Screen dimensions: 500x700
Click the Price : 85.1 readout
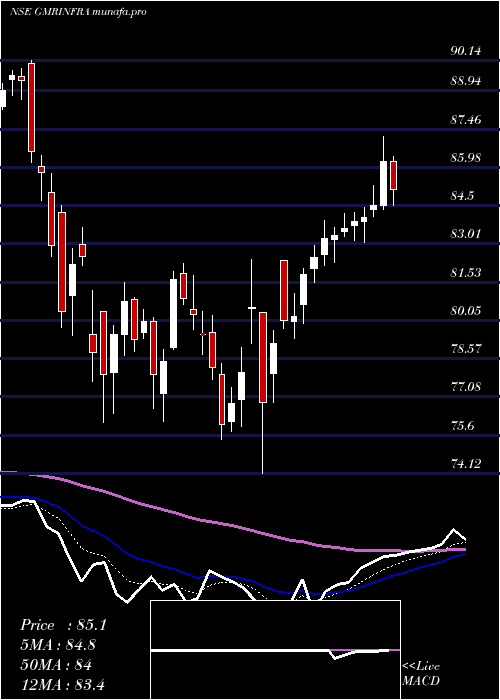tap(63, 625)
